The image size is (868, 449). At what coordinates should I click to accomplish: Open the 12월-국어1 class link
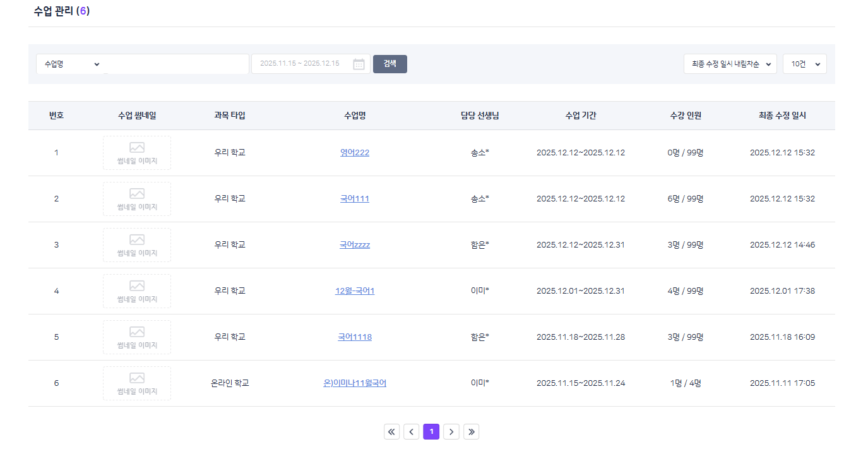tap(355, 291)
